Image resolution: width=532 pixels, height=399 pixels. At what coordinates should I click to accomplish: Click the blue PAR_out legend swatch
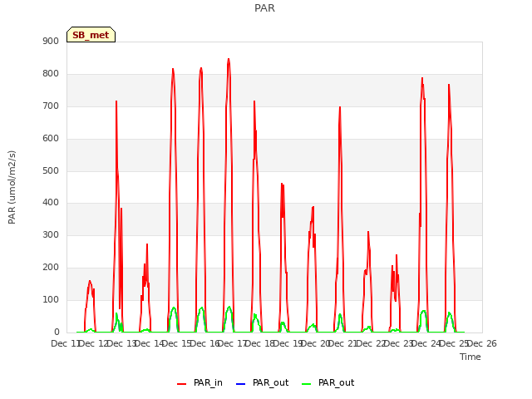coord(240,384)
